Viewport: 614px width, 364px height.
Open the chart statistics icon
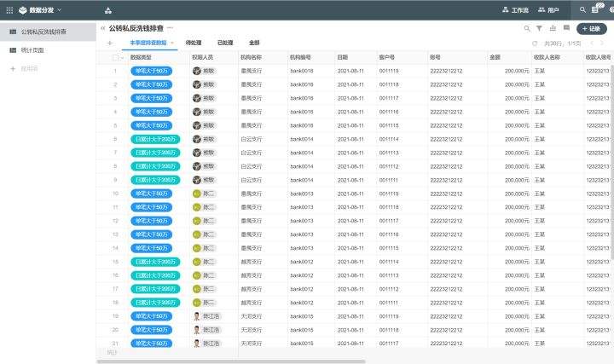click(x=553, y=28)
